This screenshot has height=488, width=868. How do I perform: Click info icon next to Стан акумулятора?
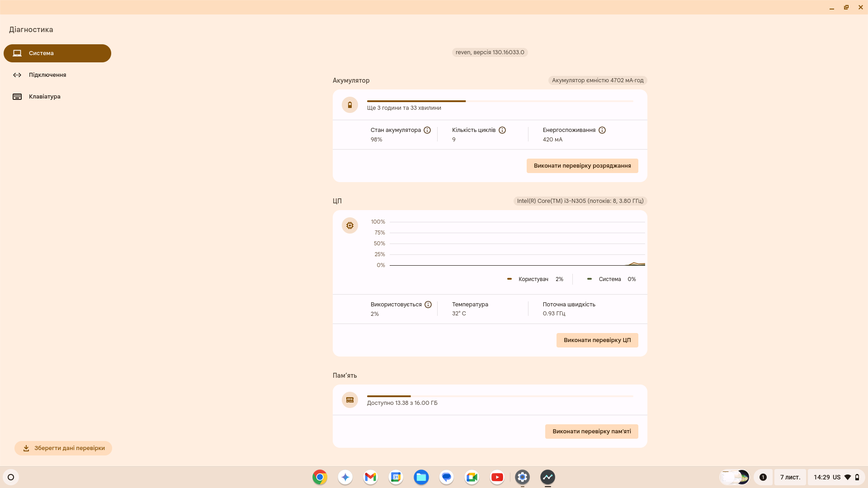[x=427, y=130]
